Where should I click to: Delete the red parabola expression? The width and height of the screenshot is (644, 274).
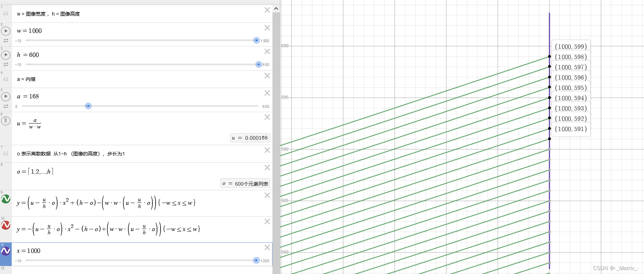point(267,221)
